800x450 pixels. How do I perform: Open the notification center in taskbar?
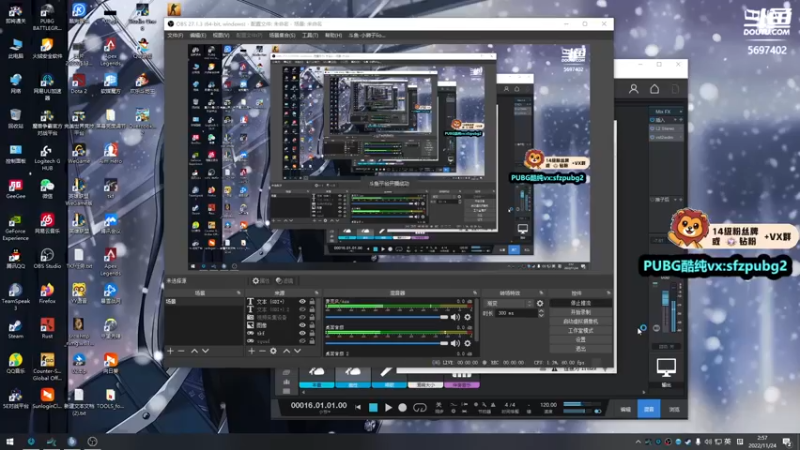click(787, 442)
